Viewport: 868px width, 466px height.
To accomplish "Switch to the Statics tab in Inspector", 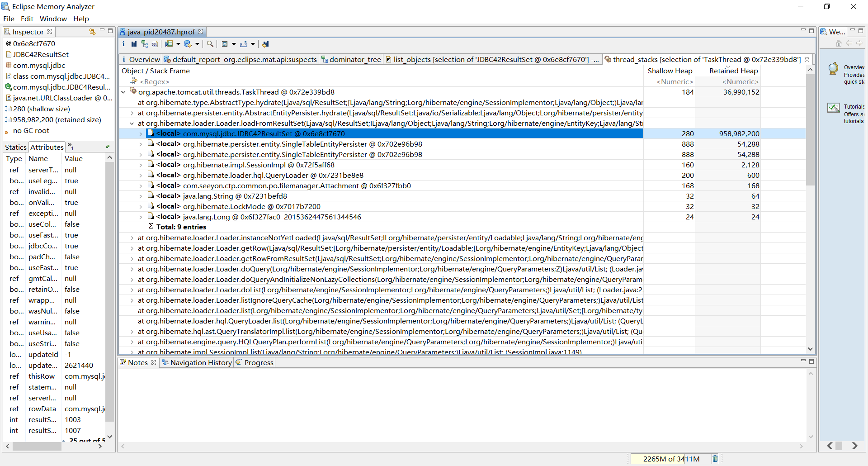I will pyautogui.click(x=16, y=147).
